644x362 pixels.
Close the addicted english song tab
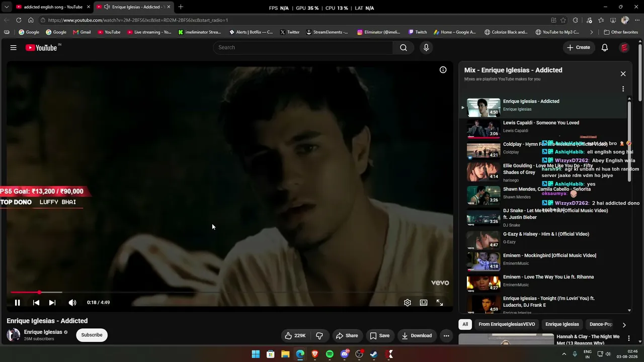click(88, 7)
